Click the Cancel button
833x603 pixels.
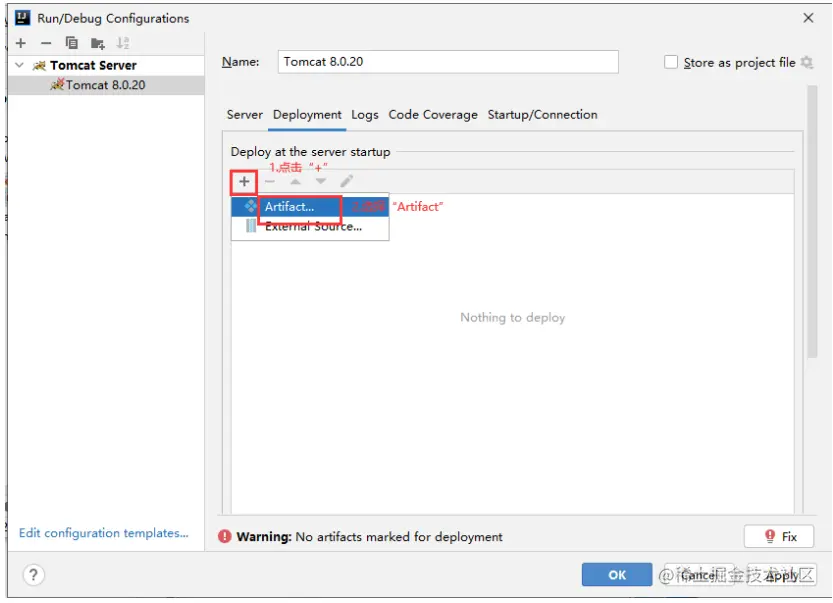tap(699, 575)
